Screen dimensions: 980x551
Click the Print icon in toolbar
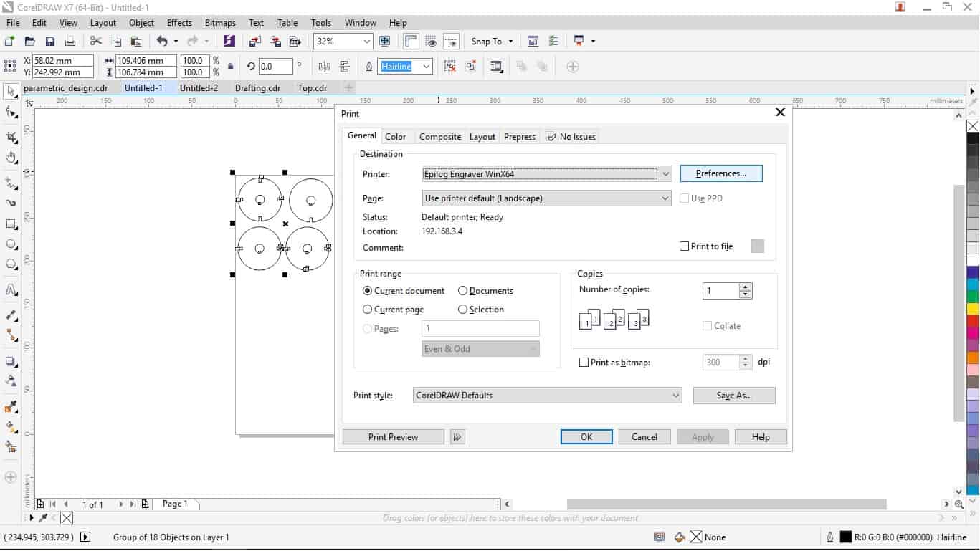[x=70, y=42]
